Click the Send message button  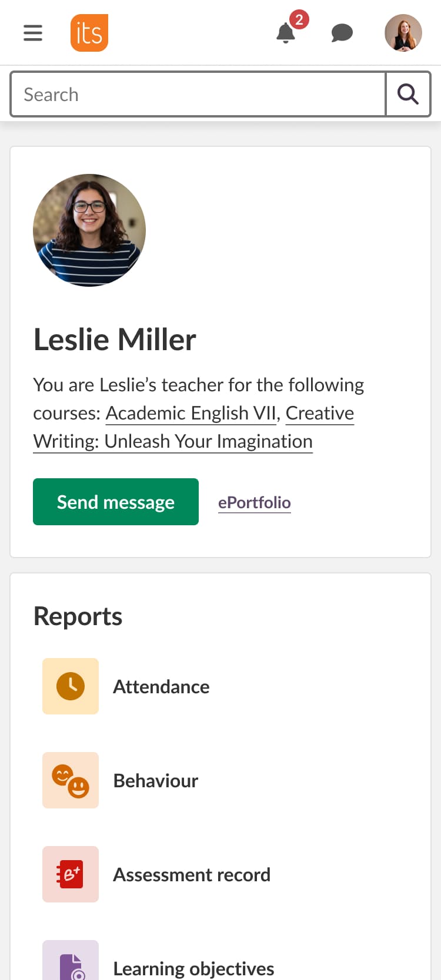(x=116, y=502)
